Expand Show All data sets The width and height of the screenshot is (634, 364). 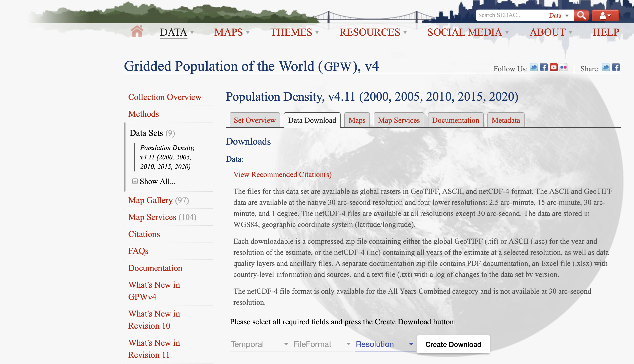click(x=154, y=181)
